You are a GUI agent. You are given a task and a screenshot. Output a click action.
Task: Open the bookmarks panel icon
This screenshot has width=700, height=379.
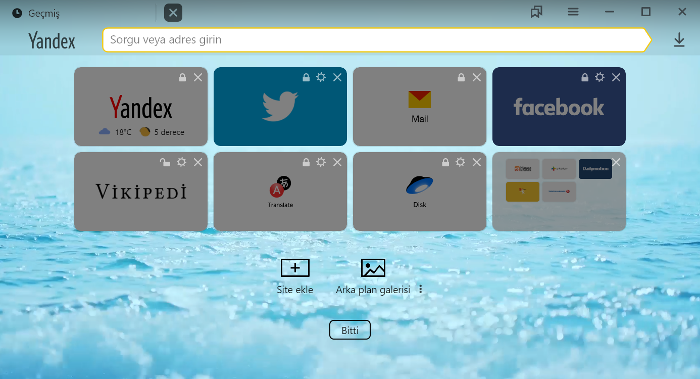(536, 12)
